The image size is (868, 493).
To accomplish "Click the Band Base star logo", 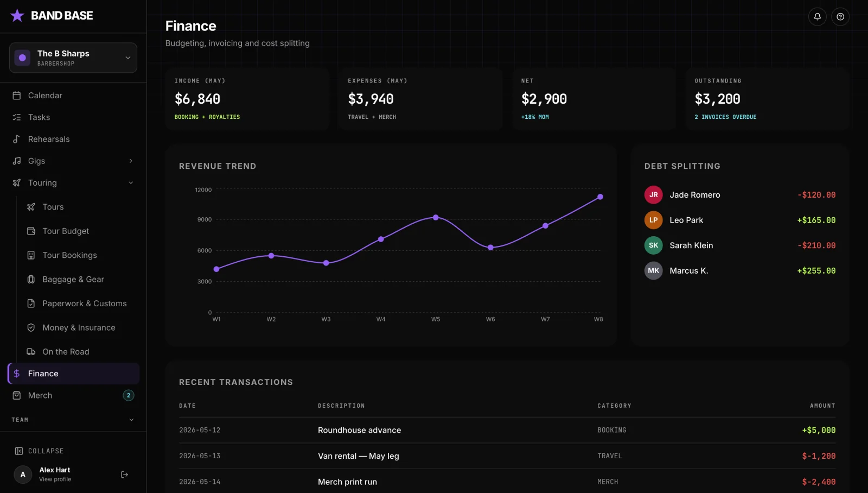I will click(x=17, y=15).
